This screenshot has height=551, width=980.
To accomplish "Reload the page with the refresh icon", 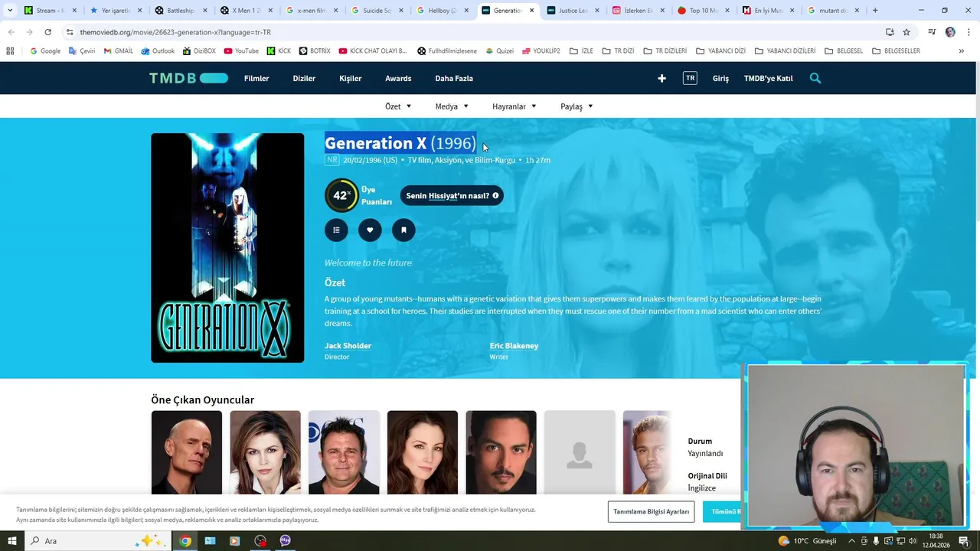I will (x=47, y=32).
